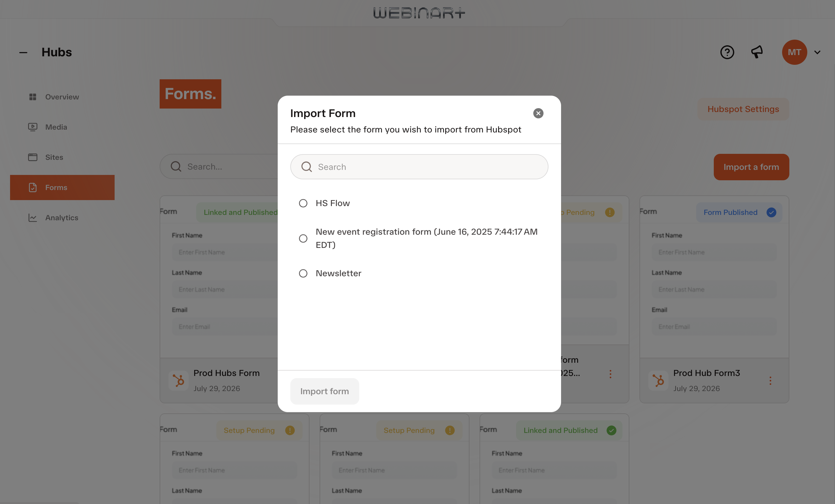
Task: Click the HubSpot logo on Prod Hub Form3 card
Action: pos(658,381)
